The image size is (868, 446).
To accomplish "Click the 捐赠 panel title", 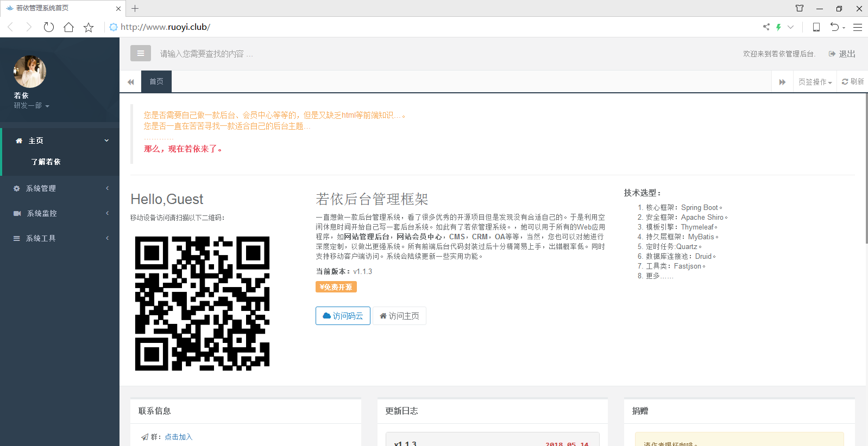I will (x=640, y=411).
